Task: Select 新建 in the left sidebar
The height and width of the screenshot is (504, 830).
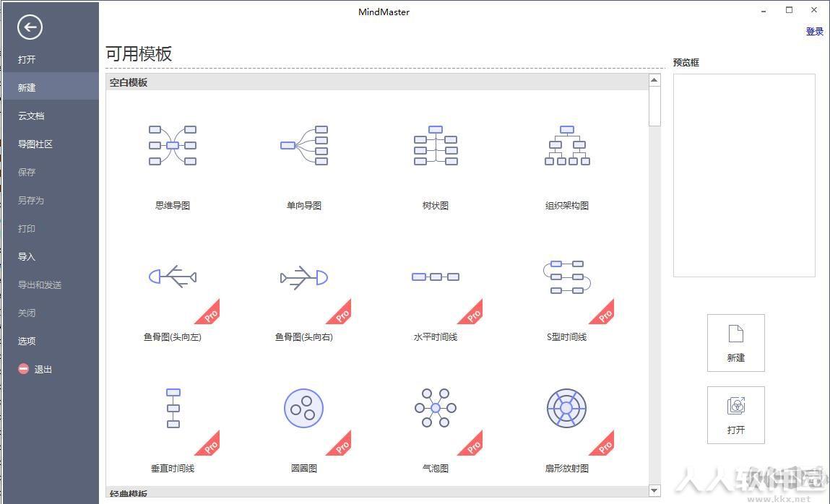Action: [x=51, y=87]
